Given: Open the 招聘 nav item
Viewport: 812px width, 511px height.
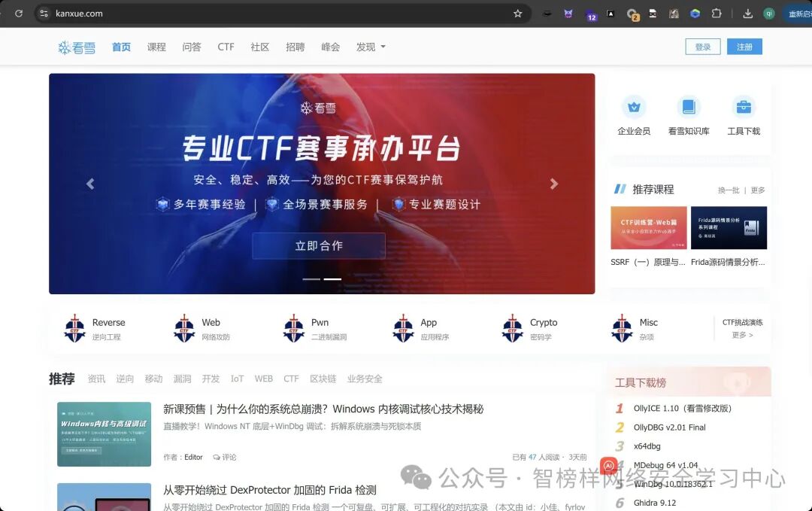Looking at the screenshot, I should [x=295, y=47].
